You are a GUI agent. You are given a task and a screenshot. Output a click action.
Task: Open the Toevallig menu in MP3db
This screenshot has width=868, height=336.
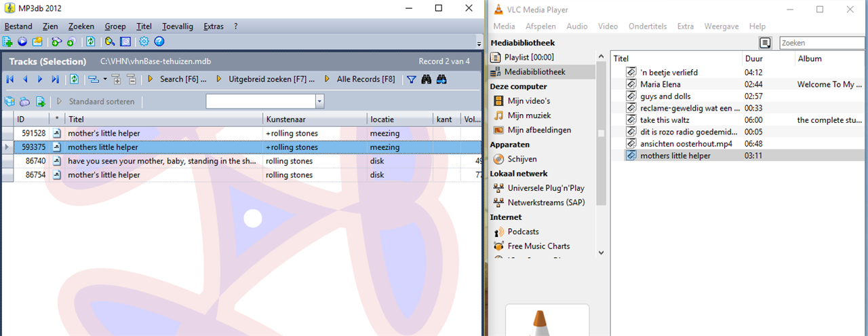(x=178, y=26)
